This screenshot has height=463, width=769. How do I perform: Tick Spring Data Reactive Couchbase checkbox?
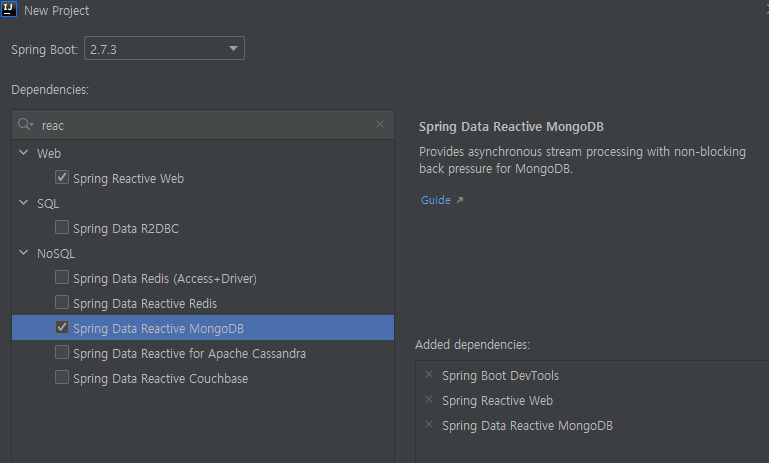pos(62,378)
